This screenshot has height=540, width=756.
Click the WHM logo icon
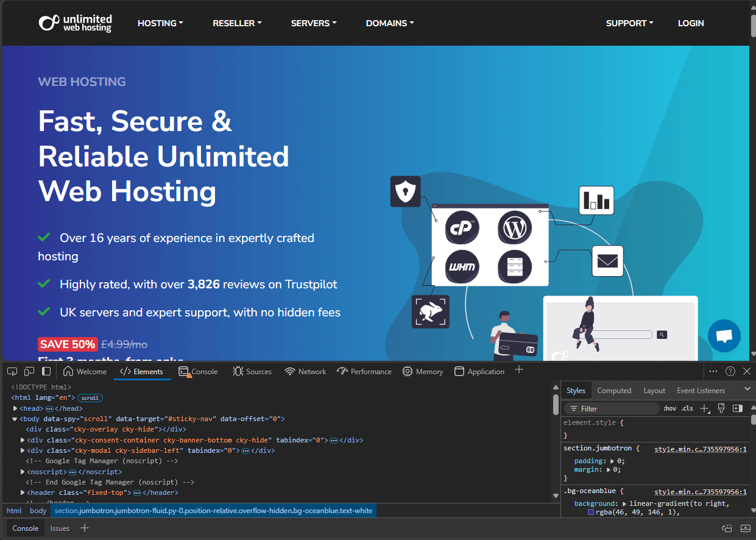462,267
